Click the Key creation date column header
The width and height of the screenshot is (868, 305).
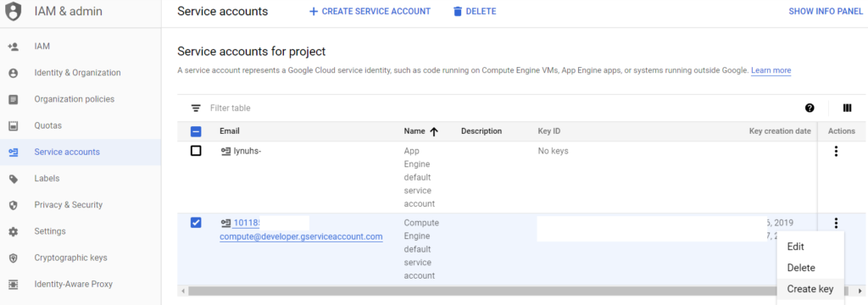tap(780, 131)
